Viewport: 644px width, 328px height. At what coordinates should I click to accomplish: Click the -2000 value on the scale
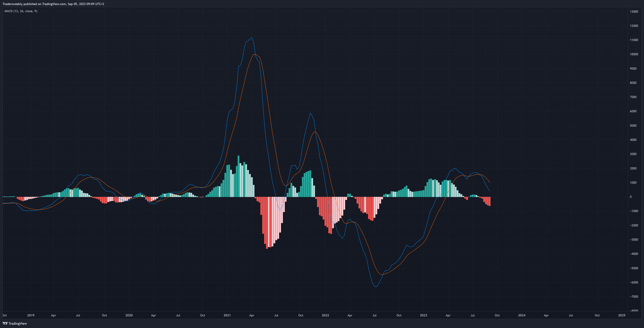pos(634,225)
